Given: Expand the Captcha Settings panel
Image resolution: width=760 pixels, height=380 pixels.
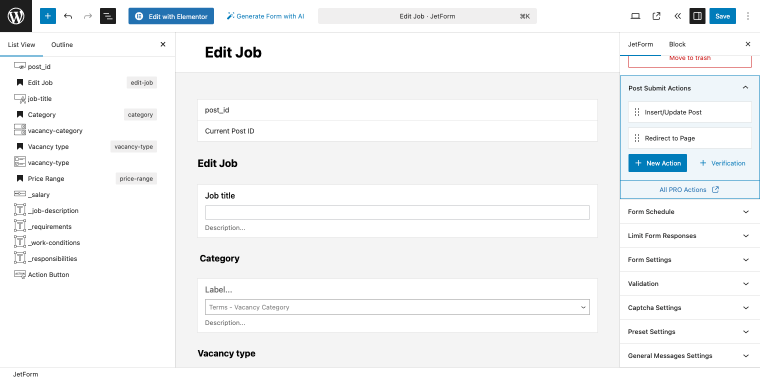Looking at the screenshot, I should tap(690, 308).
